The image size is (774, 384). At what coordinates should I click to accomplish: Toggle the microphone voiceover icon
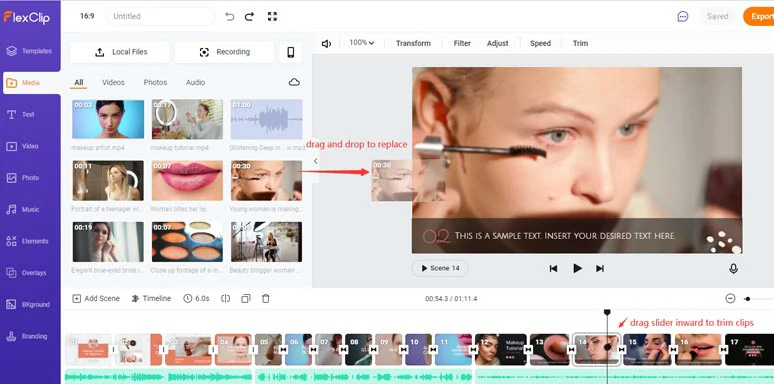(x=734, y=269)
